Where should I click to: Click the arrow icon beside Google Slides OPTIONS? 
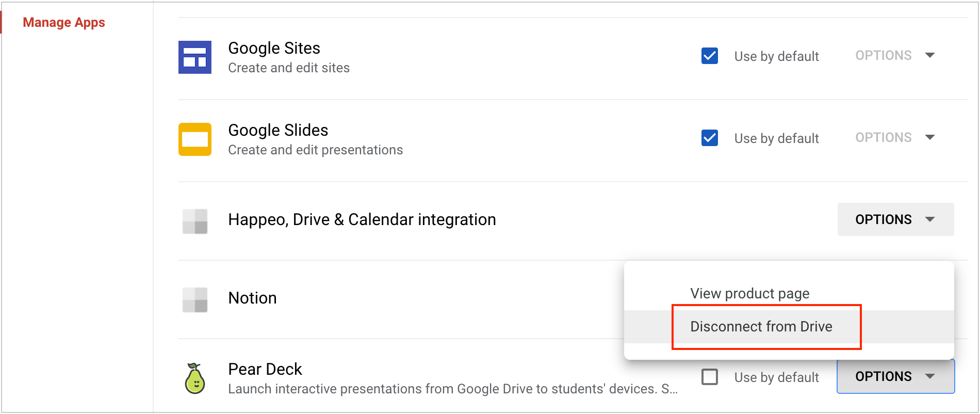[930, 137]
